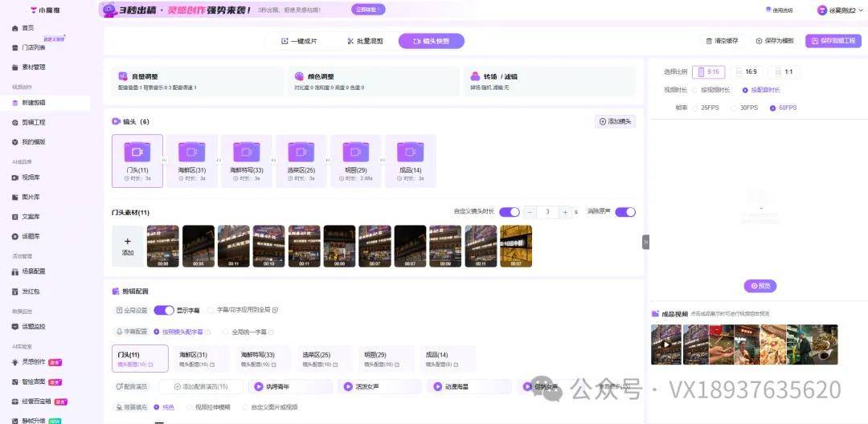Click the 添加镜头 button

click(615, 121)
